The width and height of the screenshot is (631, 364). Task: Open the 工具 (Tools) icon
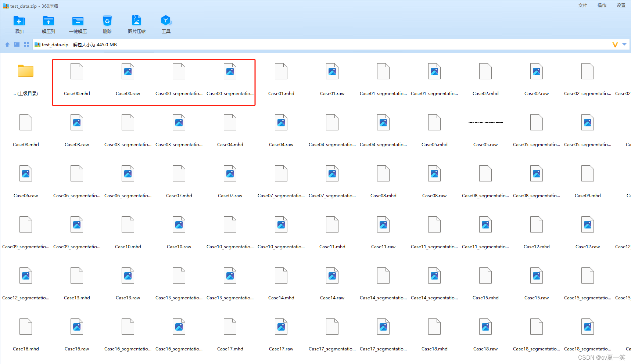[166, 21]
